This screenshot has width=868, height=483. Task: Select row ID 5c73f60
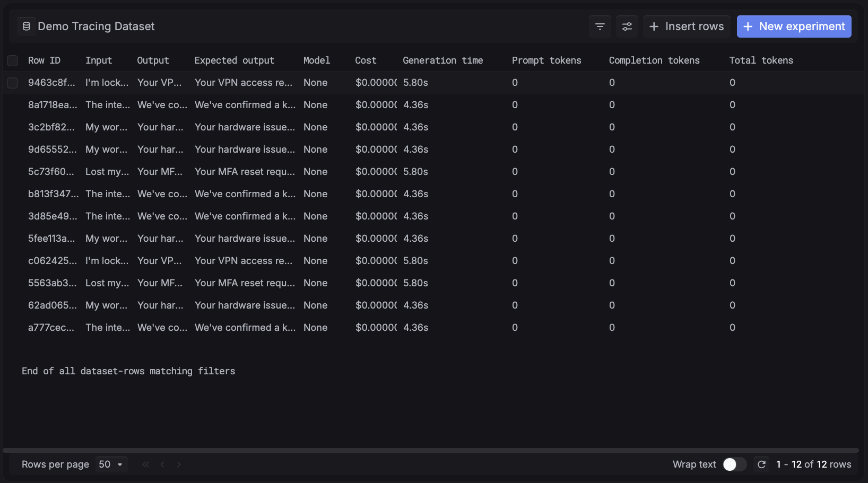[51, 172]
